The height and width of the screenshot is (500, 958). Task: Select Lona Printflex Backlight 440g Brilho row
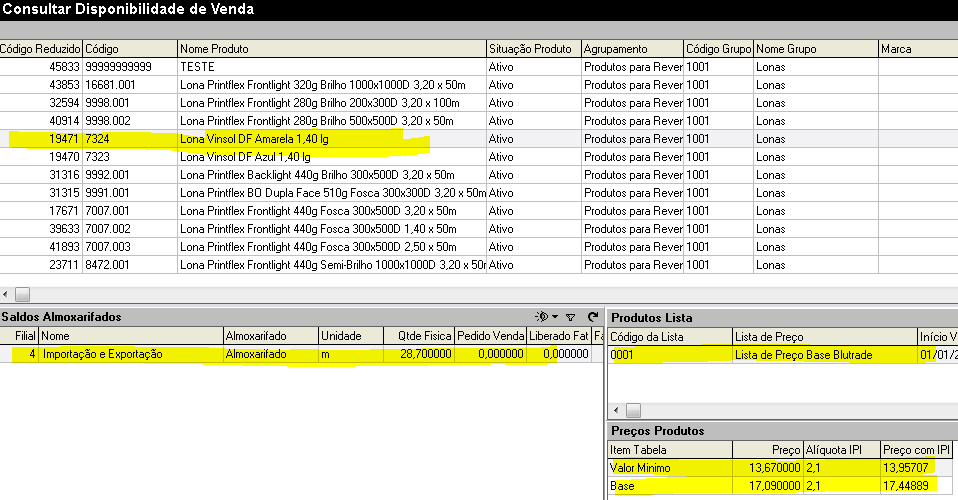tap(479, 175)
